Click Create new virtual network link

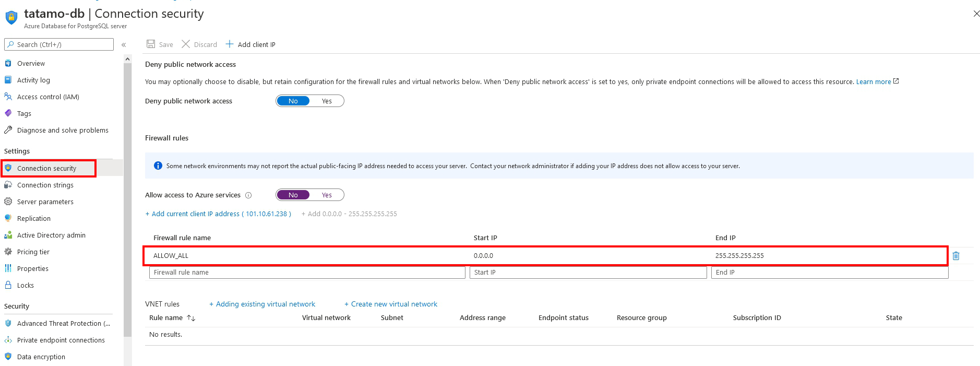(x=391, y=304)
